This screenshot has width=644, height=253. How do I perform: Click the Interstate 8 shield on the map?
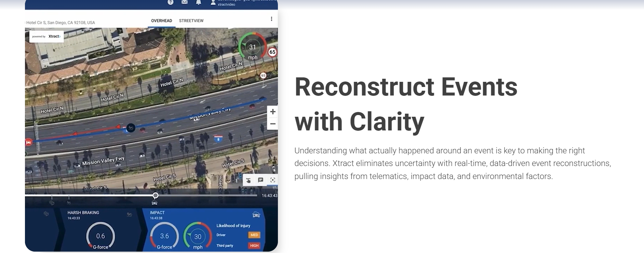tap(218, 139)
